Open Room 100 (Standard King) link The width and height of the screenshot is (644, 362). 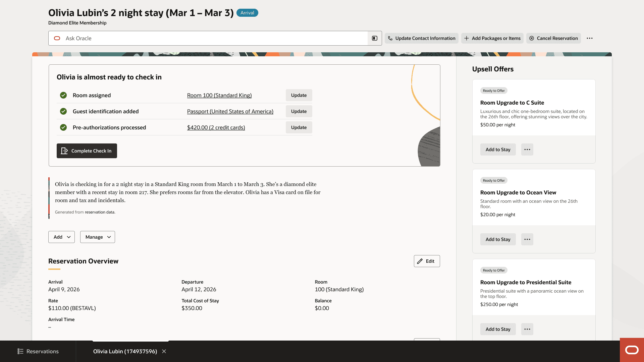219,95
